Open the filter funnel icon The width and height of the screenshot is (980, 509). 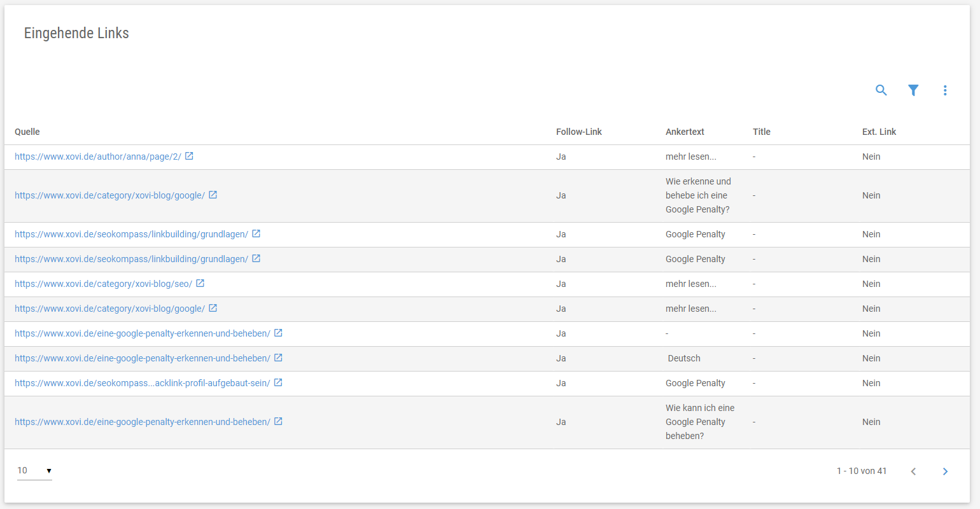913,90
